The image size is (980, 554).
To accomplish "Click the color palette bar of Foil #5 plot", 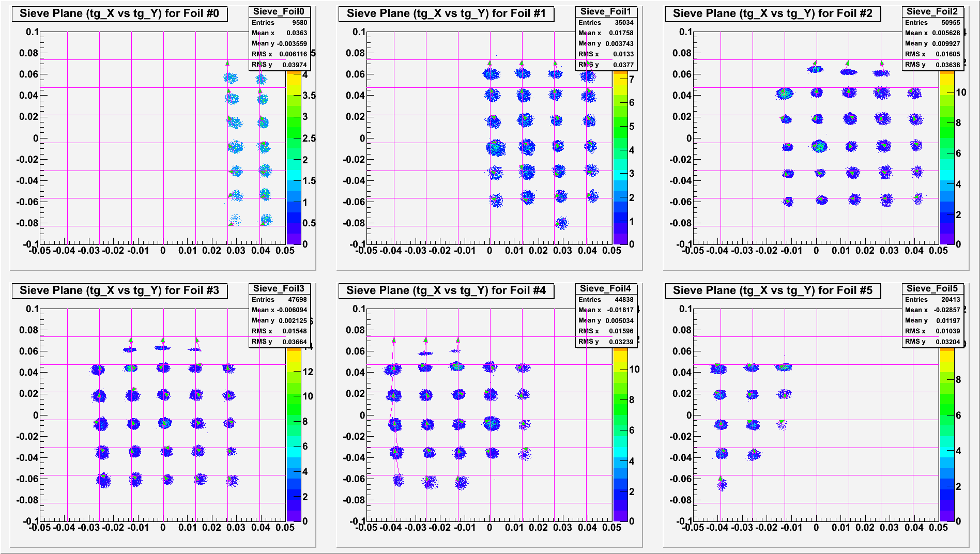I will pos(947,435).
